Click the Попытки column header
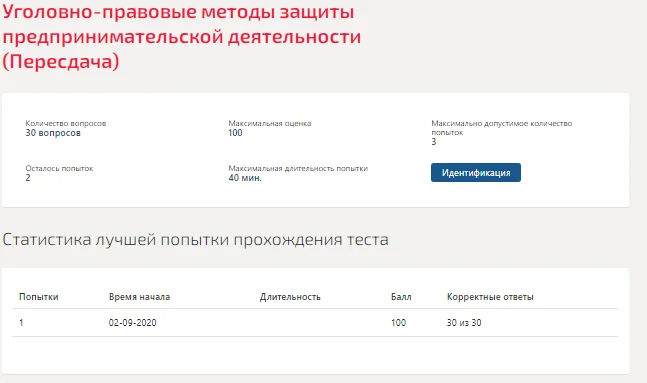The height and width of the screenshot is (383, 647). 39,297
